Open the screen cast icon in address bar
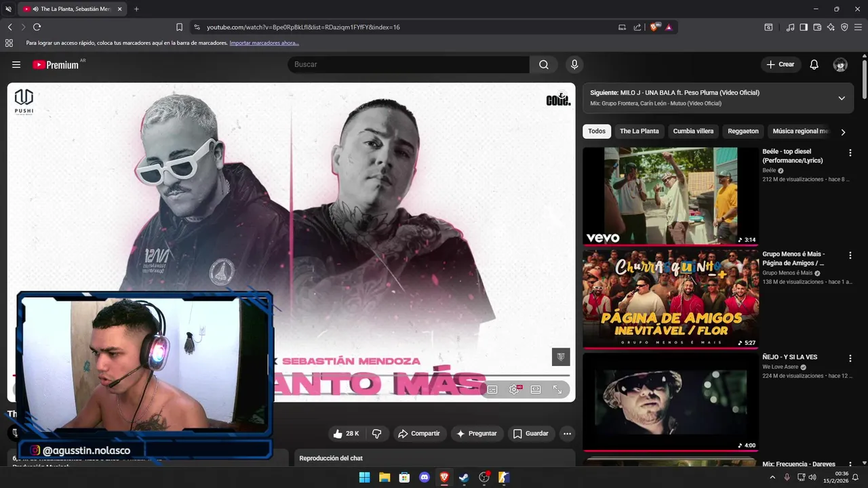Screen dimensions: 868x488 click(x=622, y=27)
